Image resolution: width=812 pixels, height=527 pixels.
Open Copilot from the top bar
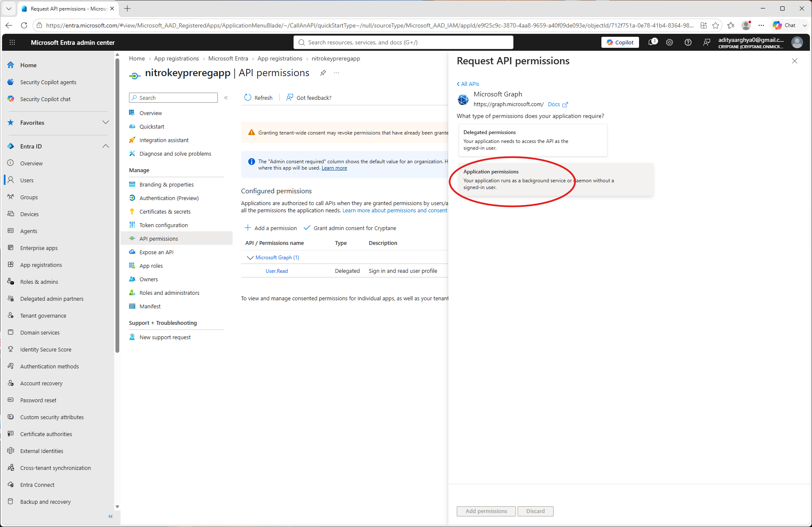point(620,42)
